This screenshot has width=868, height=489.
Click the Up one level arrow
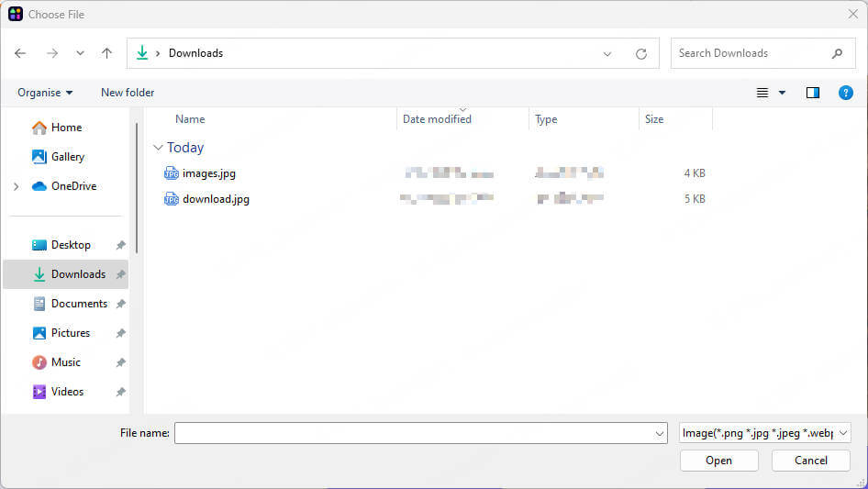pos(106,53)
